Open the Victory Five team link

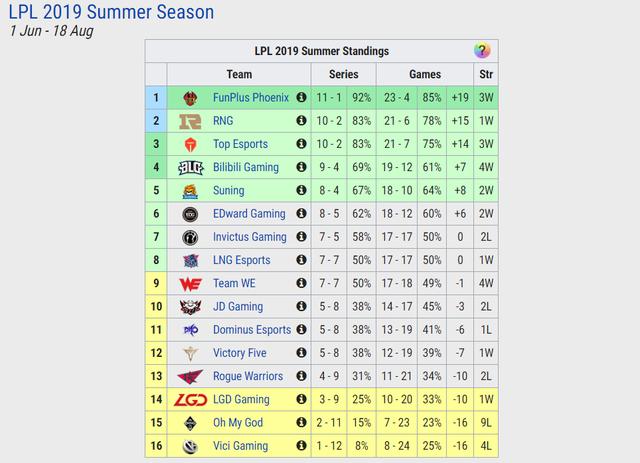pyautogui.click(x=240, y=353)
